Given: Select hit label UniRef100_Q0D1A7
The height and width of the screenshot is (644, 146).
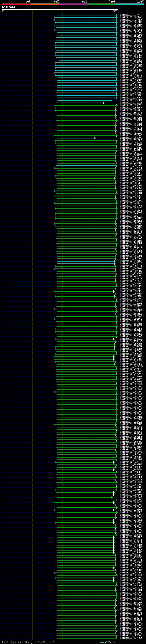Looking at the screenshot, I should (x=131, y=268).
